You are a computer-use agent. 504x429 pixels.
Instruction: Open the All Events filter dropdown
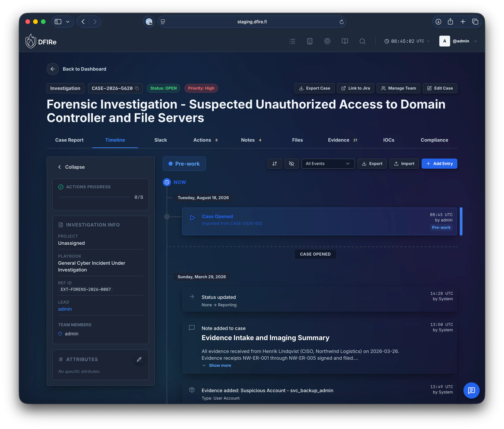point(328,164)
